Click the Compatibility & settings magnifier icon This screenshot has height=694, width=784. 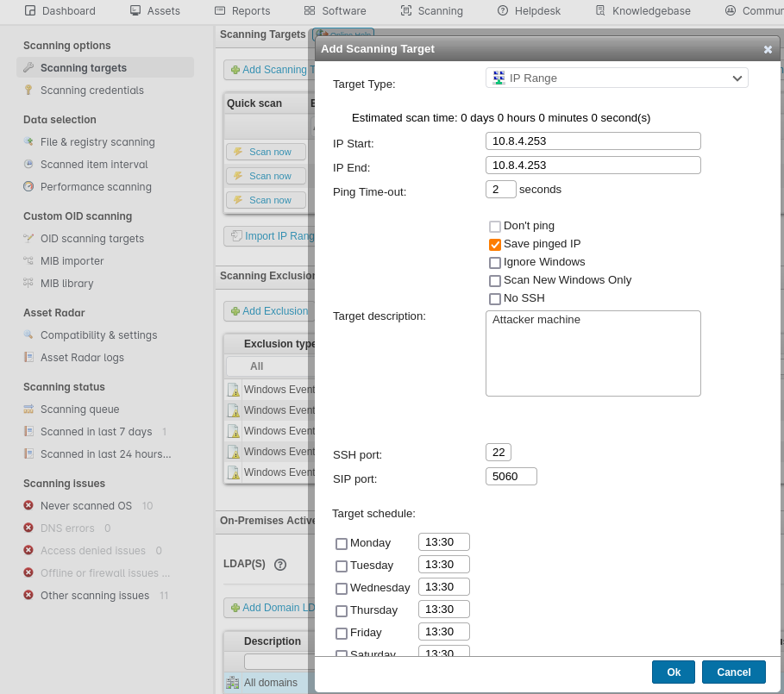point(28,334)
